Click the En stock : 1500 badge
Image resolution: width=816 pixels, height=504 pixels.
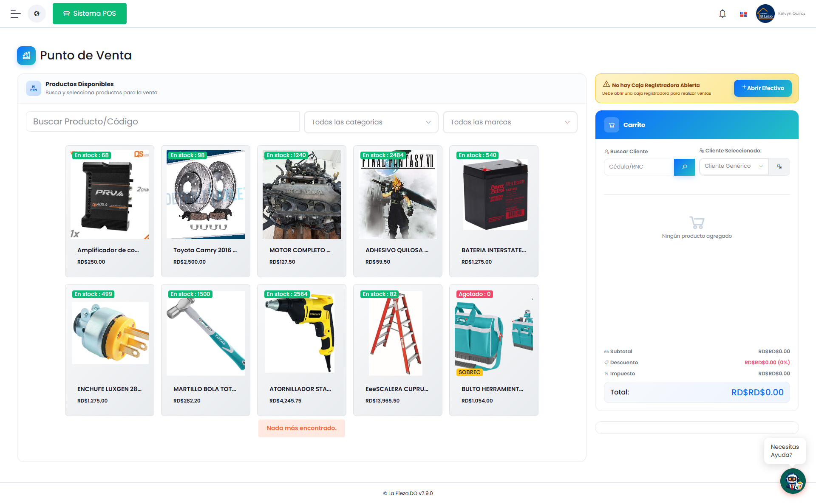point(190,294)
